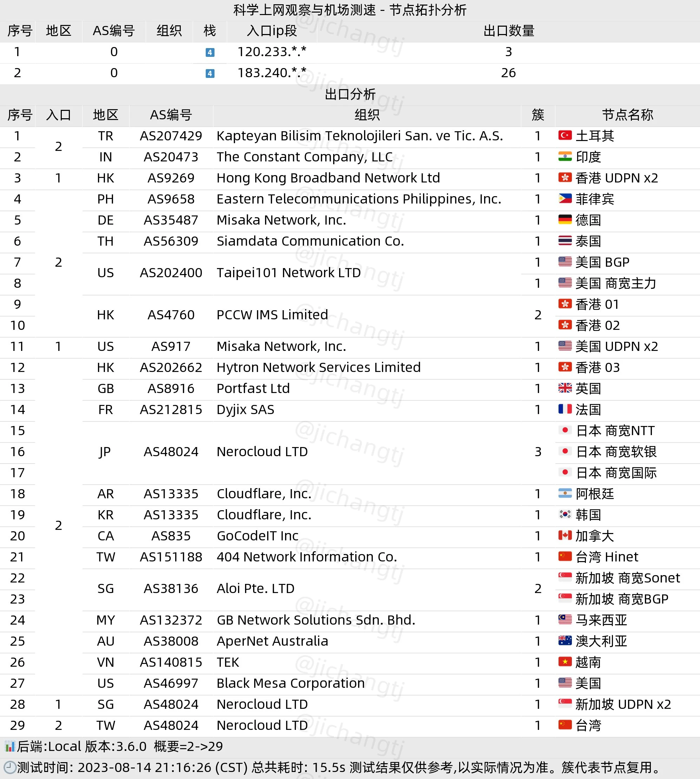
Task: Click AS20473 cell
Action: 171,157
